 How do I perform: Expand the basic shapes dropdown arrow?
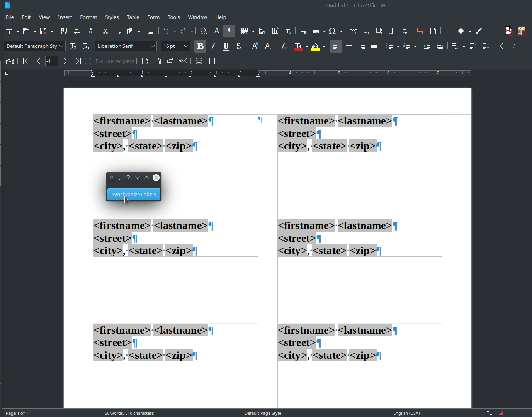click(469, 31)
